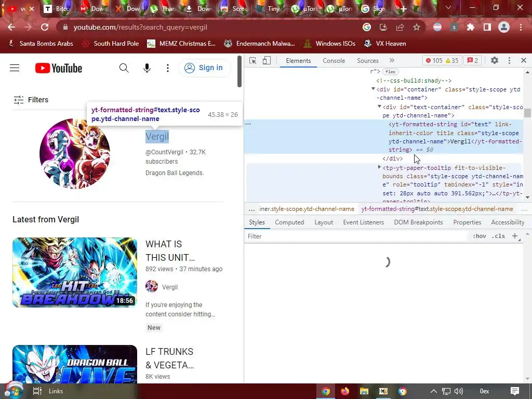Open the 105 errors and 35 warnings counter
This screenshot has height=399, width=532.
[442, 61]
